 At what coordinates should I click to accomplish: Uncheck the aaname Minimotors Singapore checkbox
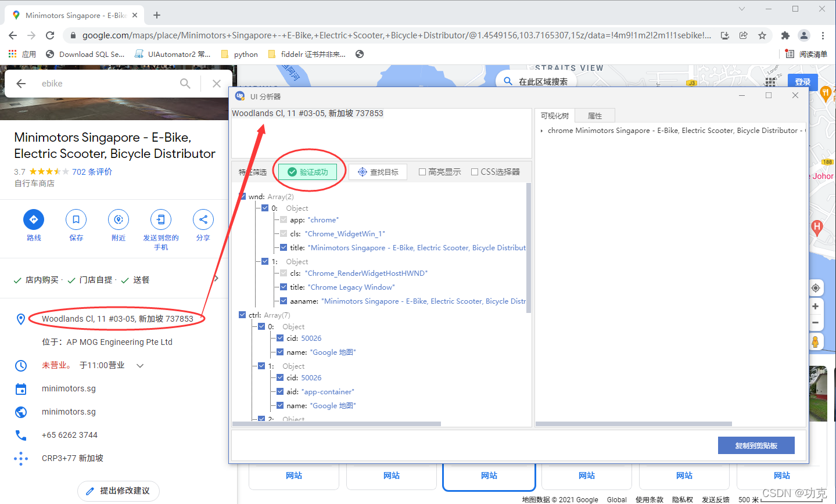(x=284, y=301)
